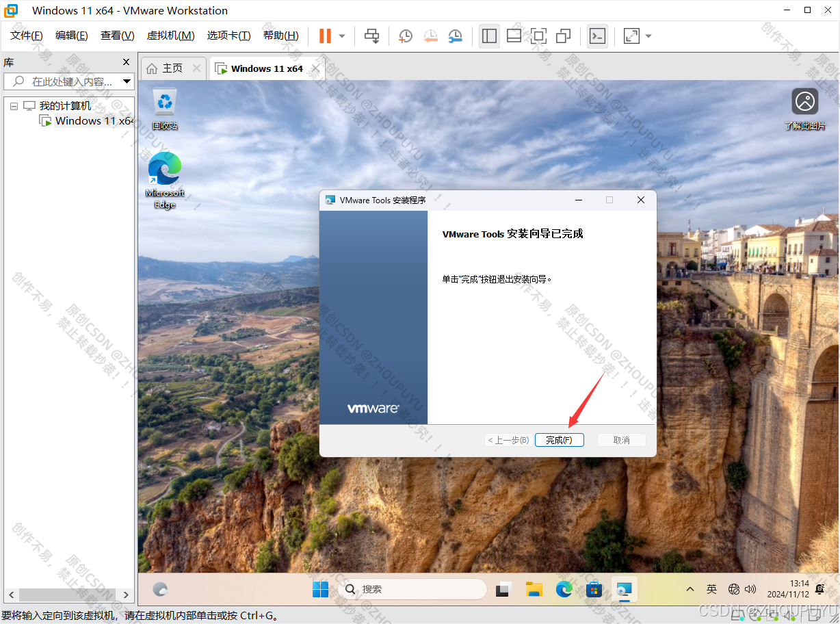
Task: Collapse the 我的计算机 tree node
Action: click(14, 106)
